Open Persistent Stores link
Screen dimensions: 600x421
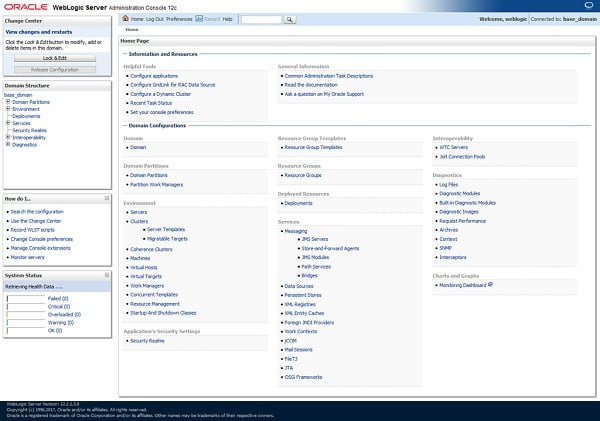tap(303, 295)
